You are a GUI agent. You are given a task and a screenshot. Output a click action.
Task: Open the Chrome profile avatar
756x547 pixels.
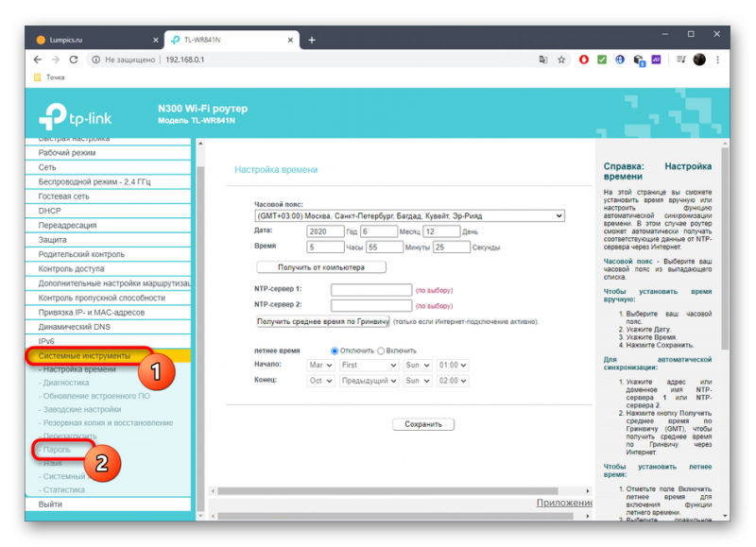[699, 60]
